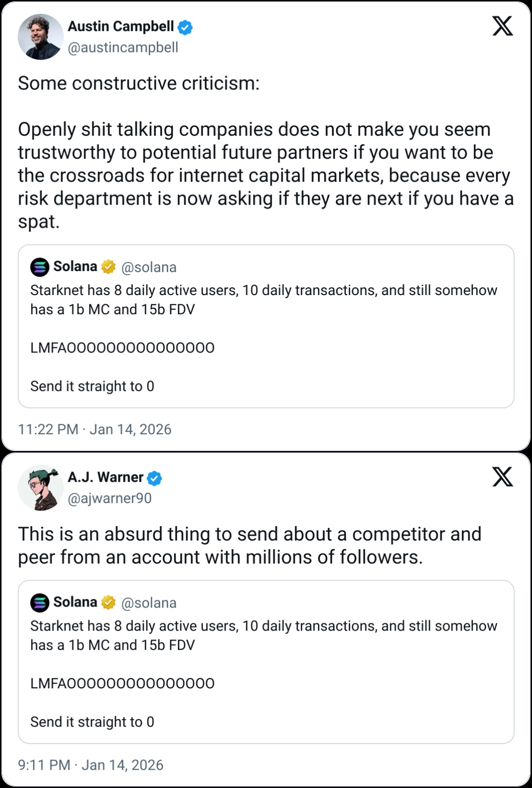The image size is (532, 788).
Task: Click the X logo on A.J. Warner's post
Action: (503, 477)
